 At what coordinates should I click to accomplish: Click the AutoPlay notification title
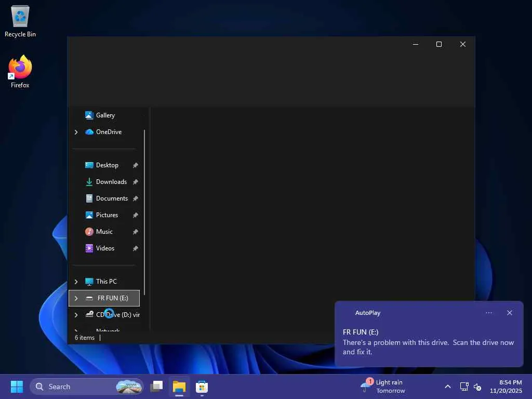(368, 313)
